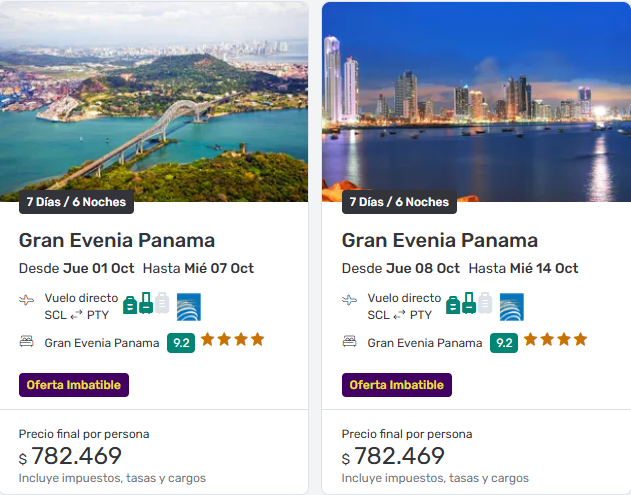Click the blue airline logo in the 08 Oct package
Viewport: 631px width, 495px height.
[512, 306]
